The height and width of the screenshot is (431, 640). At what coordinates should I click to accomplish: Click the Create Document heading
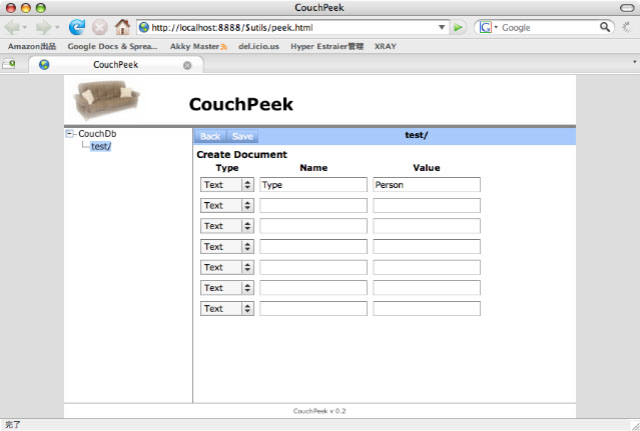pyautogui.click(x=242, y=154)
